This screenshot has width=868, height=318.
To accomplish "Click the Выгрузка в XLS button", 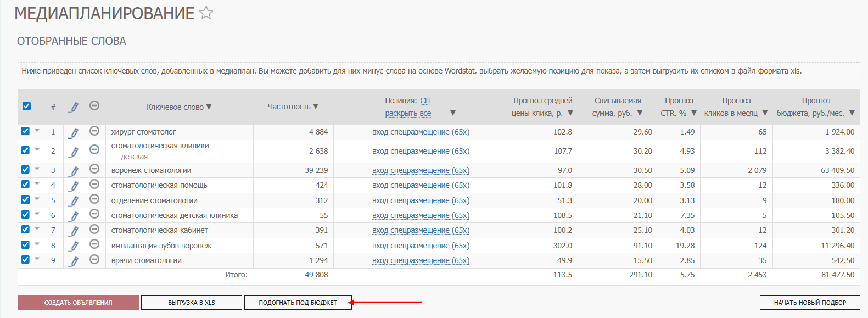I will point(191,303).
